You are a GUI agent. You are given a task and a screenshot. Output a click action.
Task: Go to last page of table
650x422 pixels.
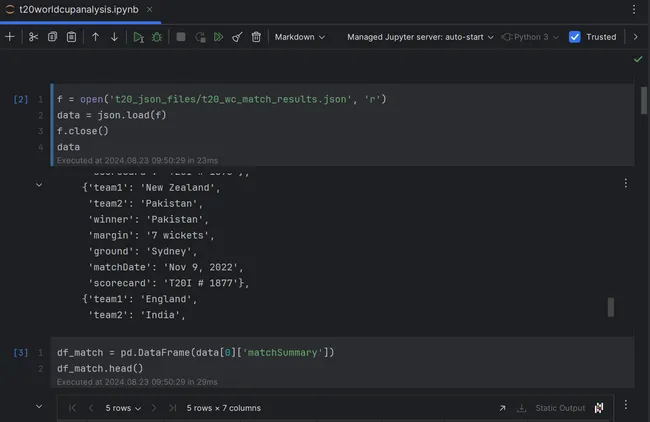(172, 408)
